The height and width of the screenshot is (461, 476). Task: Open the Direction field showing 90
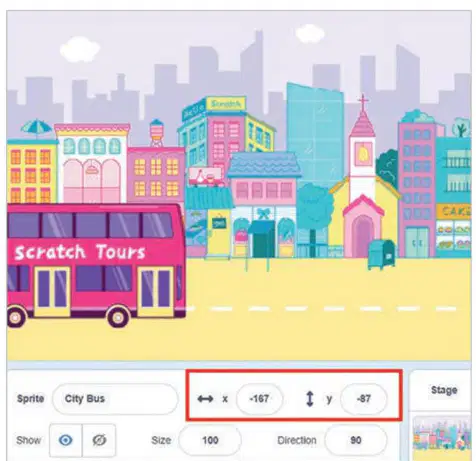click(x=356, y=440)
